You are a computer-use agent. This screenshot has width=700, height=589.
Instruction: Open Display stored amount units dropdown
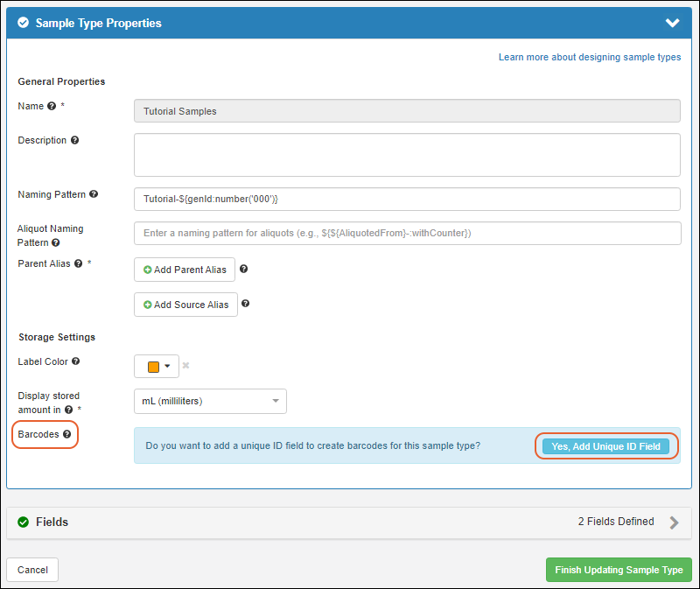pyautogui.click(x=210, y=401)
